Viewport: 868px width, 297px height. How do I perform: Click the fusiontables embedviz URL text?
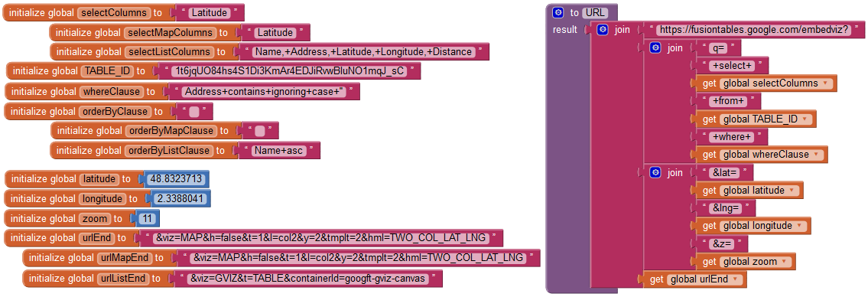click(753, 30)
